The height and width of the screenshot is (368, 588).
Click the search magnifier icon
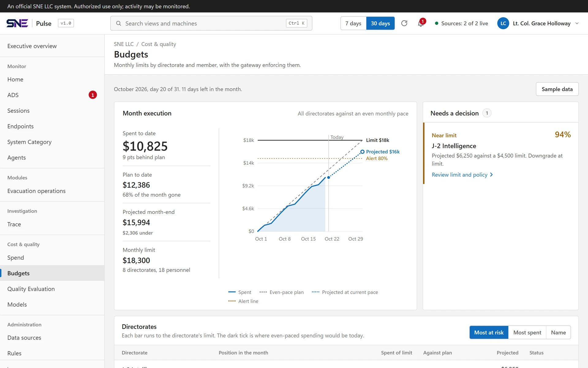click(x=119, y=23)
